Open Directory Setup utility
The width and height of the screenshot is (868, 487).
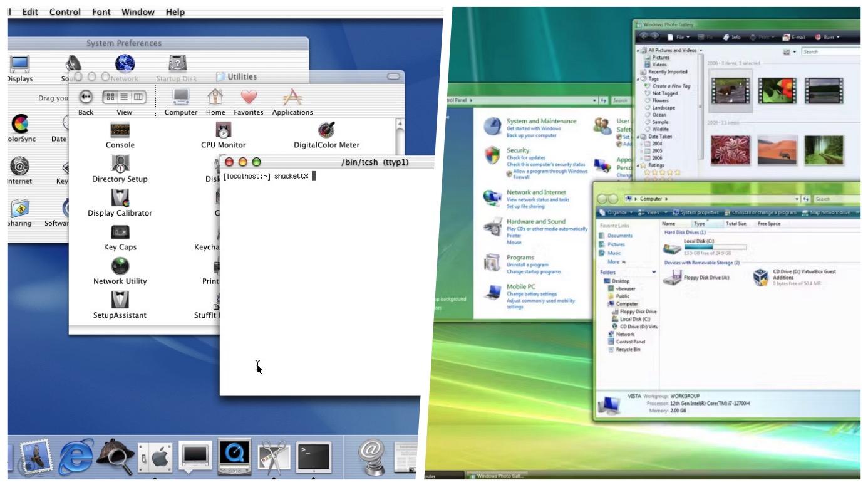point(120,170)
